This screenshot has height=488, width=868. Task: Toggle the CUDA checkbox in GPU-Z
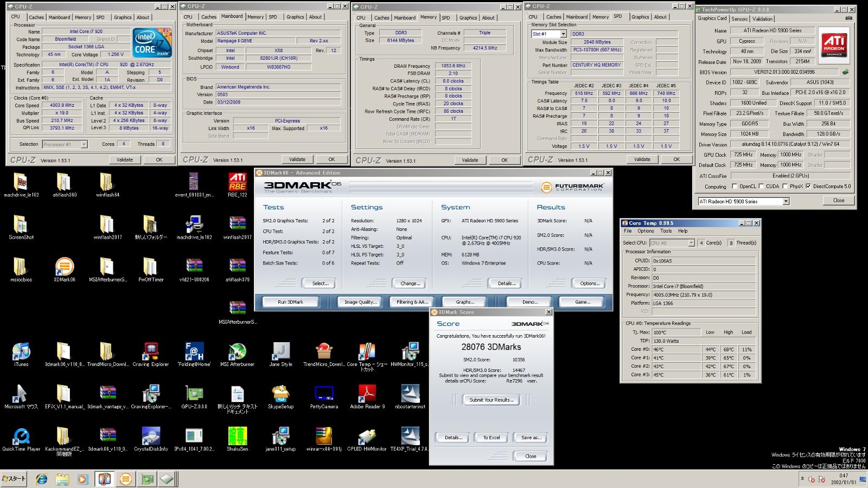coord(761,186)
